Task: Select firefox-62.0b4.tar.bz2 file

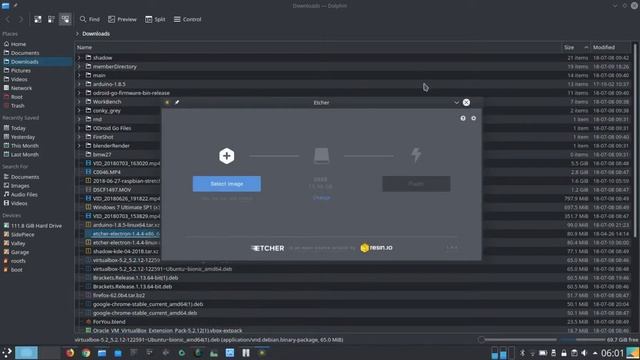Action: [x=119, y=296]
